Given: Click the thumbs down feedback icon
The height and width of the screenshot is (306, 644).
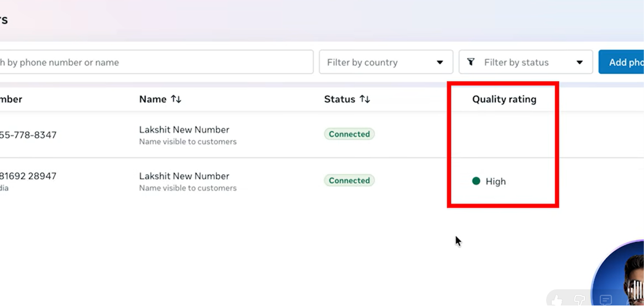Looking at the screenshot, I should 579,300.
